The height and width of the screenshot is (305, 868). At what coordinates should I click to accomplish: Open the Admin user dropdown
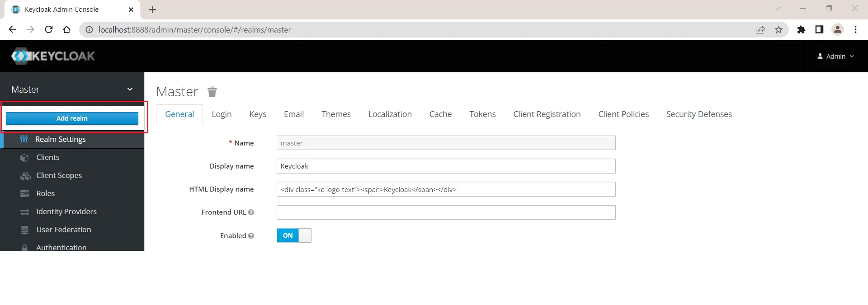click(835, 56)
